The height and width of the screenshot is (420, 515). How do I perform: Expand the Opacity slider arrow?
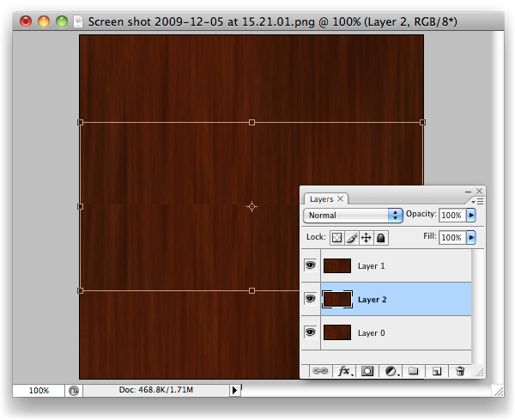[471, 216]
